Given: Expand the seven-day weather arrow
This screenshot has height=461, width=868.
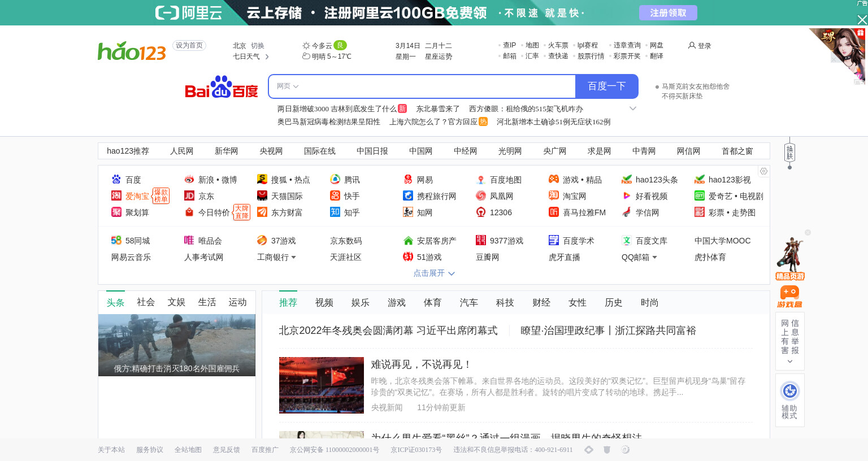Looking at the screenshot, I should (267, 56).
